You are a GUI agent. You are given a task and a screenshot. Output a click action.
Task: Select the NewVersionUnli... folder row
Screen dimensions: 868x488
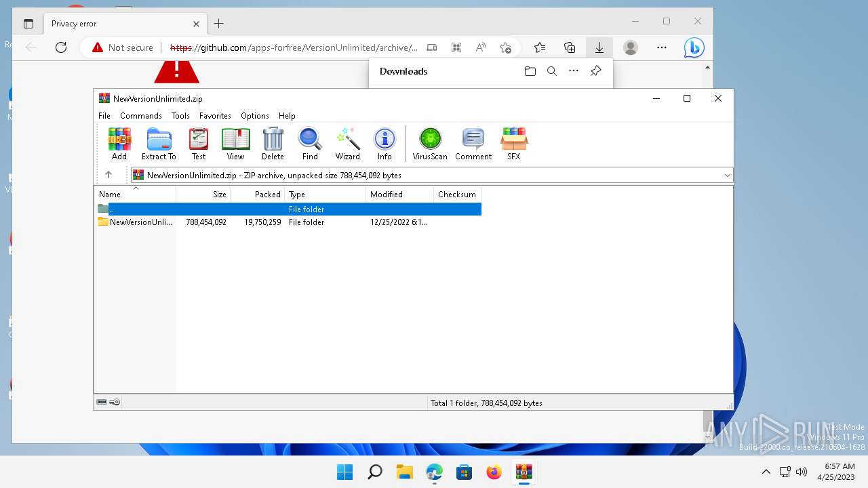click(x=289, y=222)
